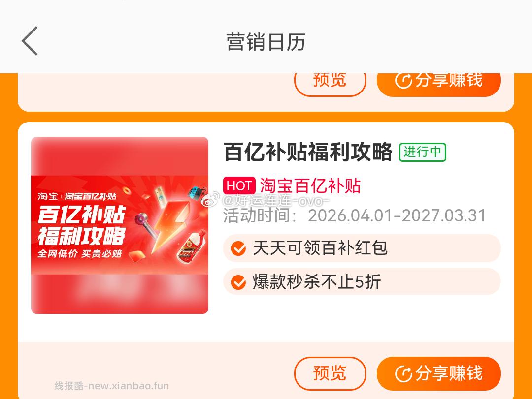Click the red HOT badge
Screen dimensions: 532x399
tap(239, 186)
